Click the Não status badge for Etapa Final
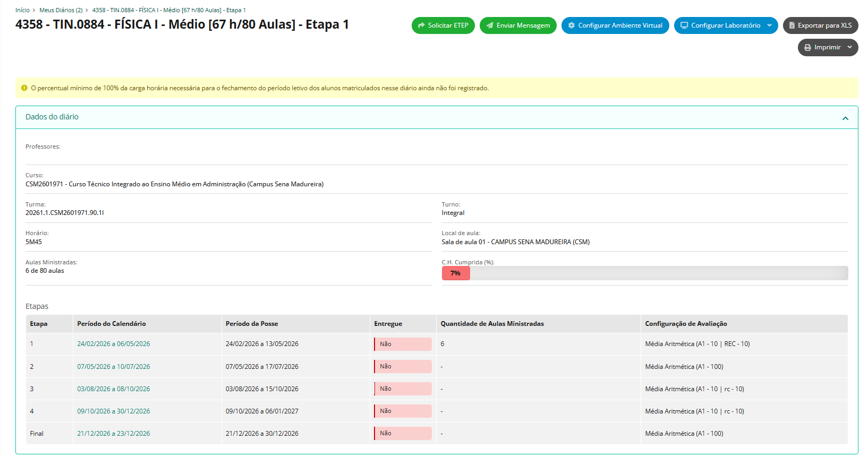This screenshot has width=868, height=457. [x=403, y=434]
